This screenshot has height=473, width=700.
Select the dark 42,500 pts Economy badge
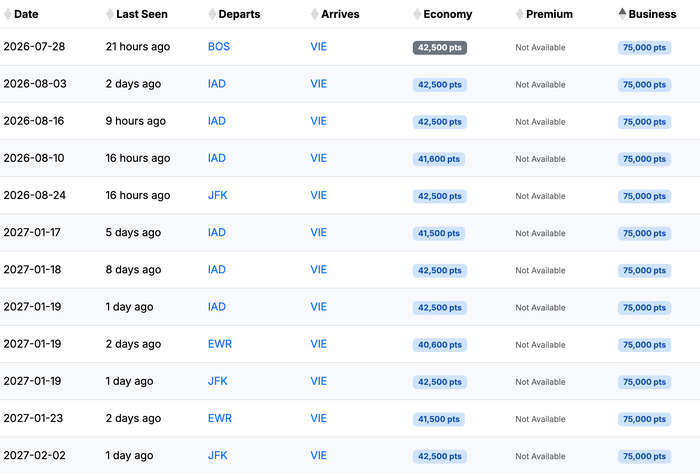pos(440,48)
